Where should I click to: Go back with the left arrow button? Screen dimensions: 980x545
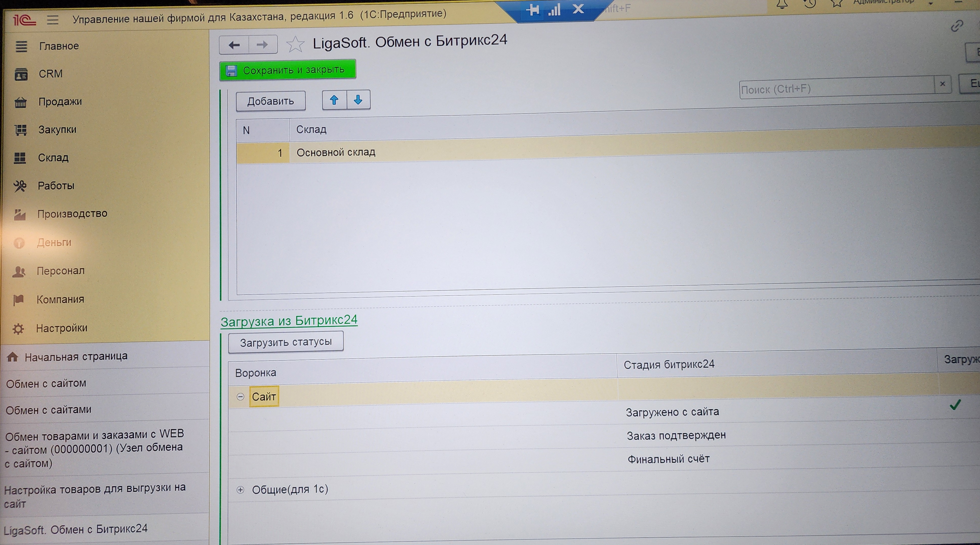click(234, 45)
